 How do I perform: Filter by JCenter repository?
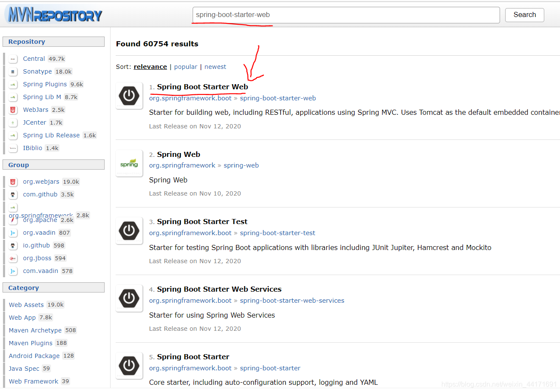pyautogui.click(x=34, y=122)
